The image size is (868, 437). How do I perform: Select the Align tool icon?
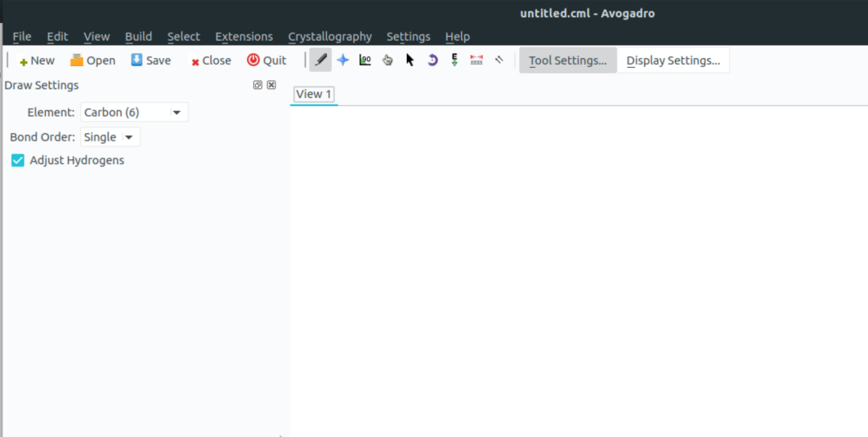[499, 60]
